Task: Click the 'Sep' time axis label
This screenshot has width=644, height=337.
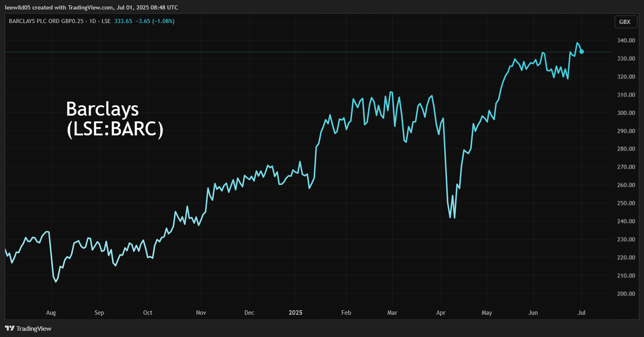Action: click(x=99, y=313)
